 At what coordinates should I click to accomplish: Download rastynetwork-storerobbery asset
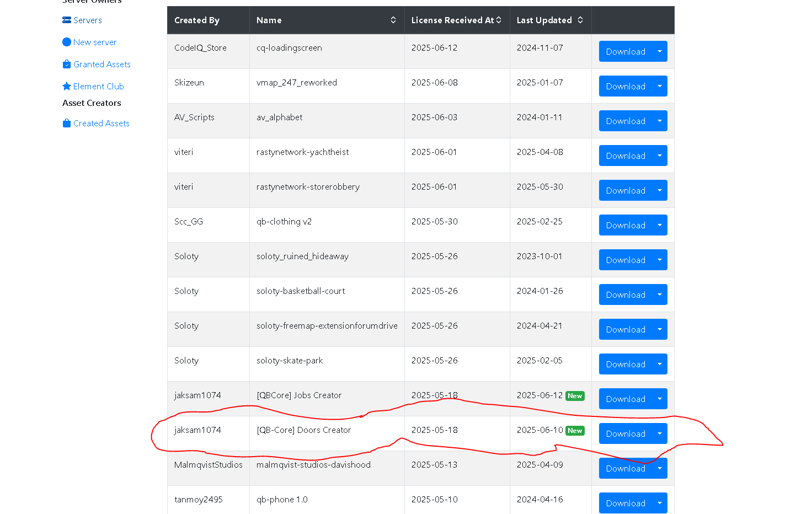click(x=626, y=190)
